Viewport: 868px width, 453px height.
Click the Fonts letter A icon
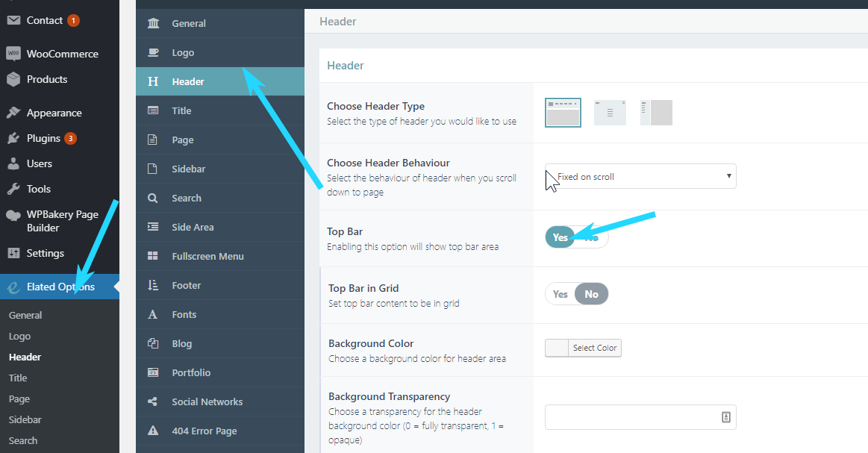point(153,314)
